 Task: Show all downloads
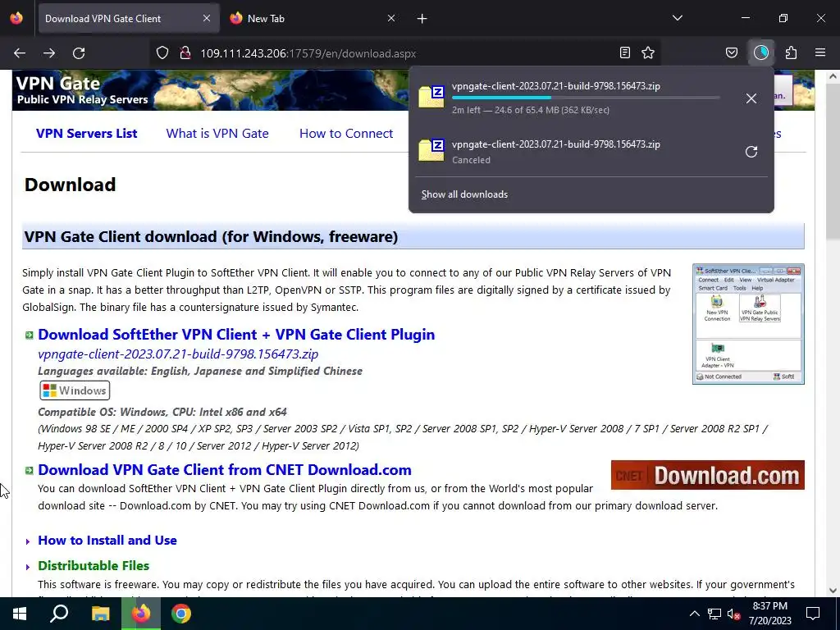pos(464,194)
